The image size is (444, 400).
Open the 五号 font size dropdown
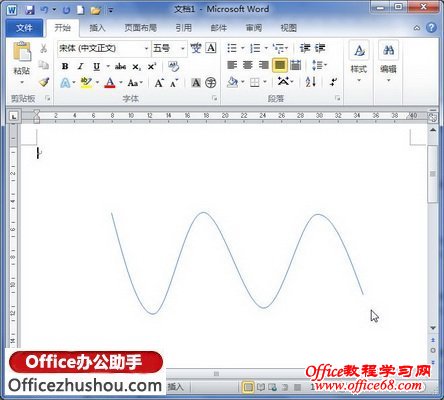182,49
